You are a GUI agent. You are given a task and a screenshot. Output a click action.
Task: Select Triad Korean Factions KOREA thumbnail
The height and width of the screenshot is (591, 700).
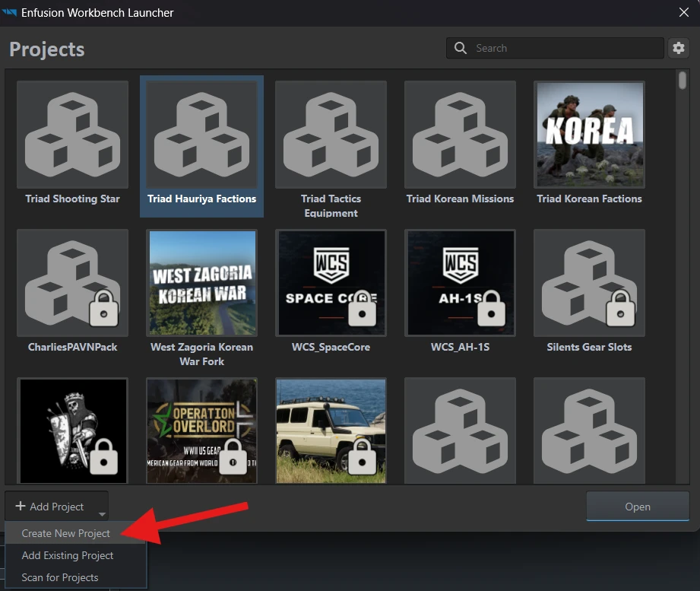pyautogui.click(x=589, y=135)
